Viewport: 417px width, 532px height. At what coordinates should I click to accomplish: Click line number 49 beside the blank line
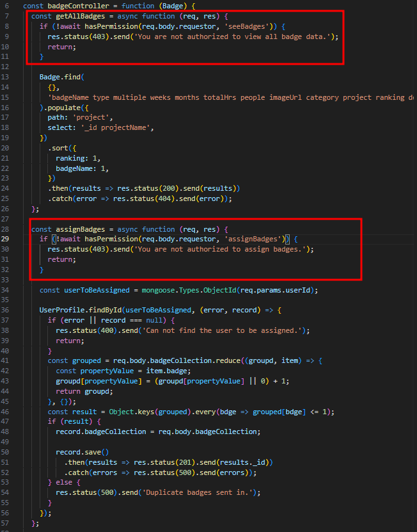click(x=4, y=442)
